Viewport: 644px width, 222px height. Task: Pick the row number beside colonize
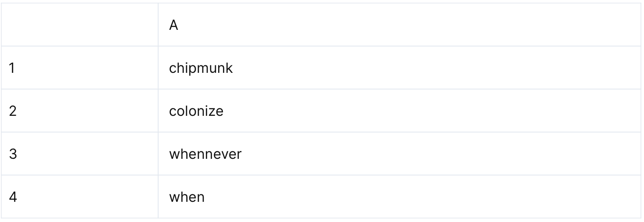tap(79, 111)
